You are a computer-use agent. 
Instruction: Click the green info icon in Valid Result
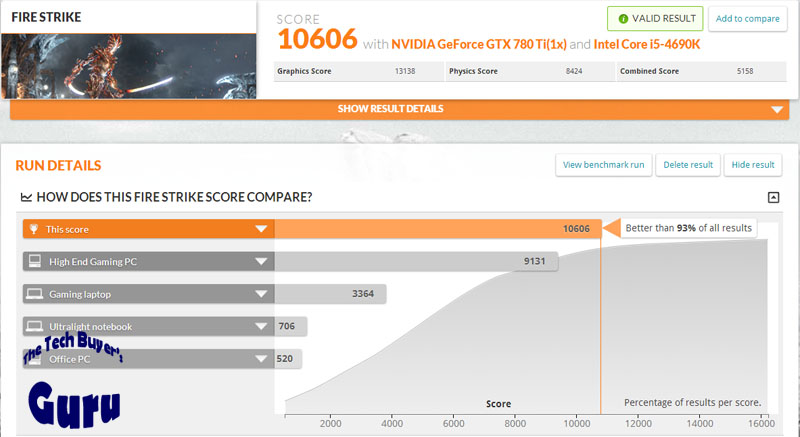[x=623, y=19]
